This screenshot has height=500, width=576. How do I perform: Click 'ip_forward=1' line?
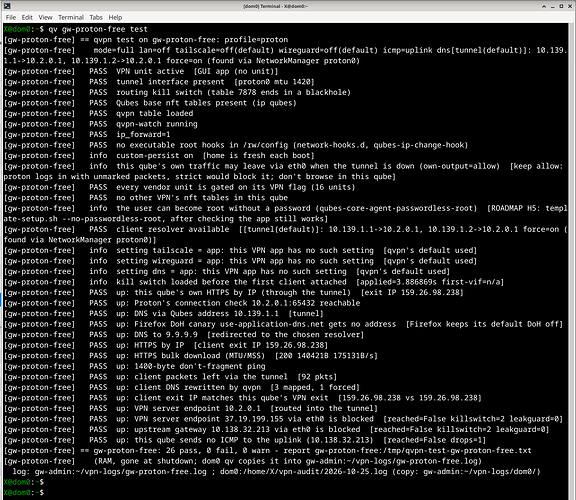pyautogui.click(x=87, y=134)
